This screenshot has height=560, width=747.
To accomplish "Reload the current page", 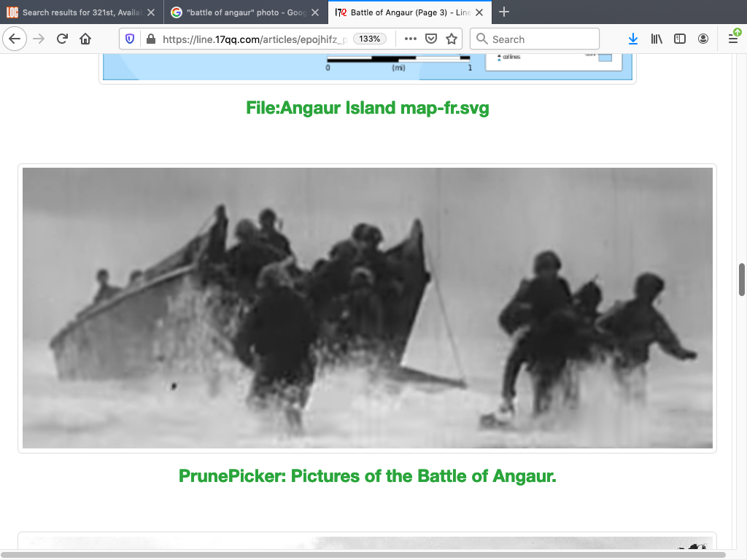I will pos(63,39).
